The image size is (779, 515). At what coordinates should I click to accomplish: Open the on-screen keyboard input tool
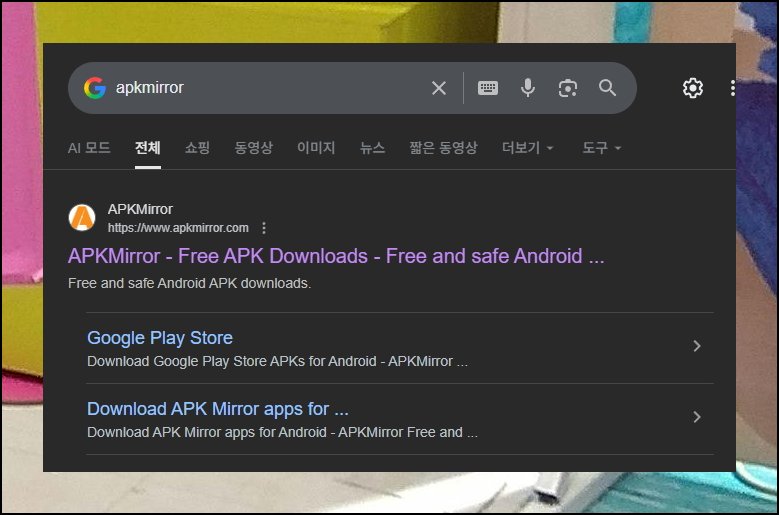tap(488, 88)
